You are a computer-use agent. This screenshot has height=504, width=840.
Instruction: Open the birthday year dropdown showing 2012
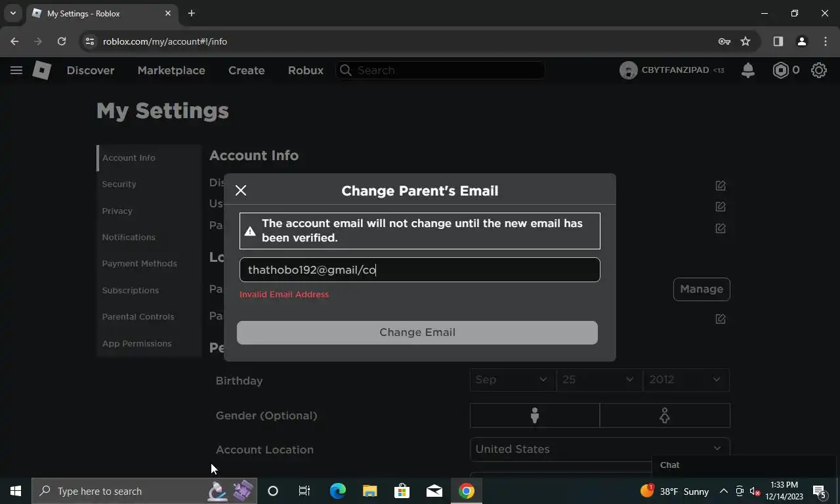pyautogui.click(x=686, y=379)
